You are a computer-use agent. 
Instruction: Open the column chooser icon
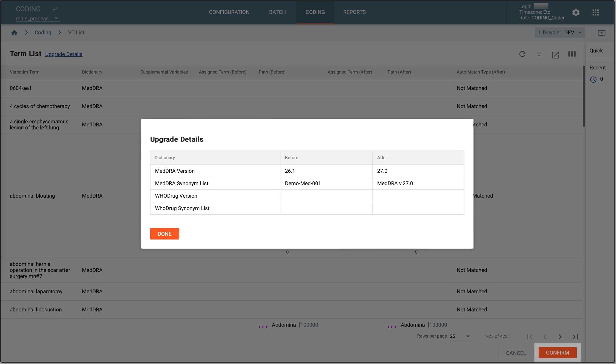pyautogui.click(x=572, y=54)
